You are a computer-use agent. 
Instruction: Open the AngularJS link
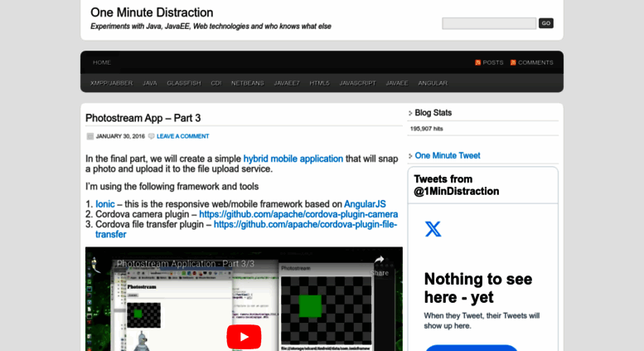pyautogui.click(x=365, y=204)
